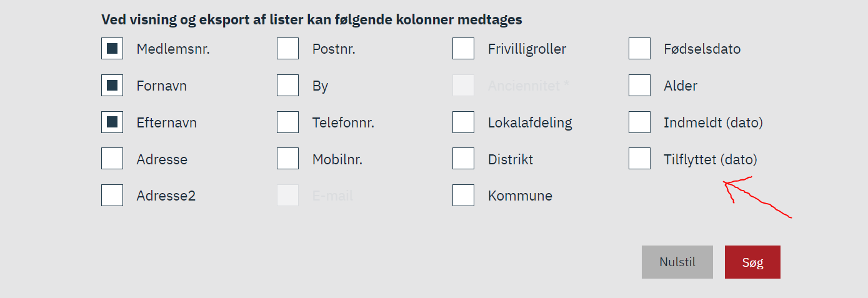The image size is (868, 298).
Task: Disable the Efternavn column checkbox
Action: point(112,122)
